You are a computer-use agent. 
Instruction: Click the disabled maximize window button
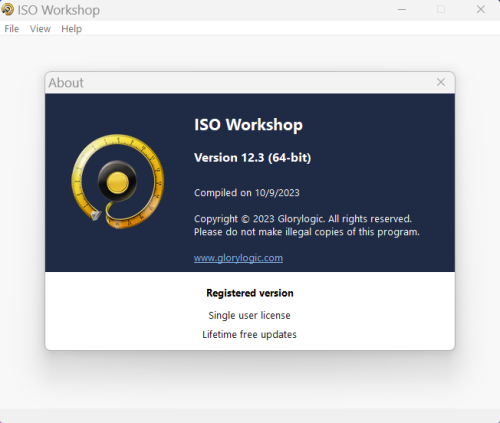(441, 9)
